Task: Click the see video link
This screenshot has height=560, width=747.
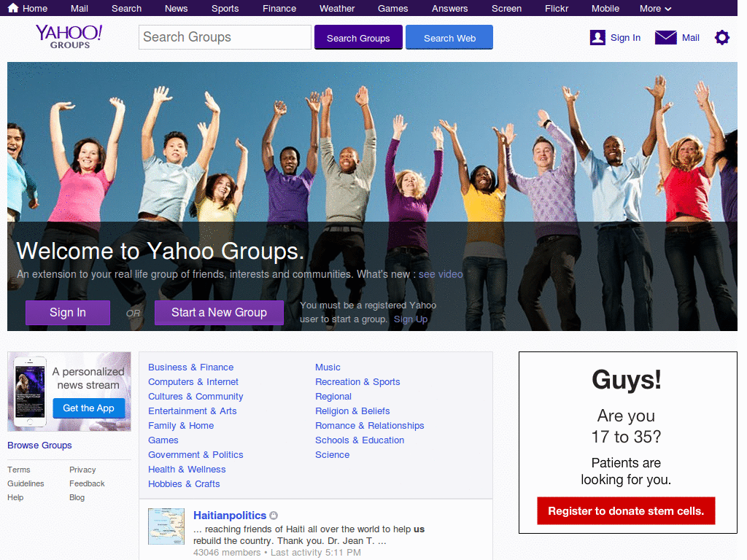Action: (441, 274)
